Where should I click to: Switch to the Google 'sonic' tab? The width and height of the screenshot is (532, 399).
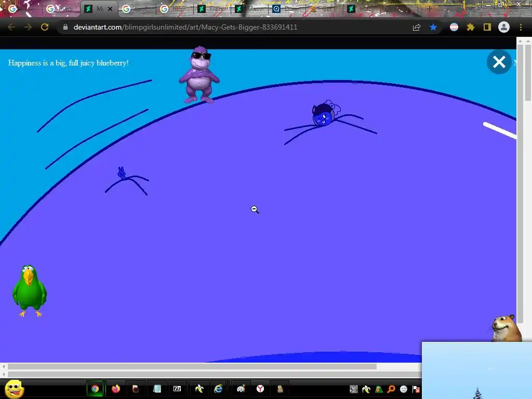136,9
